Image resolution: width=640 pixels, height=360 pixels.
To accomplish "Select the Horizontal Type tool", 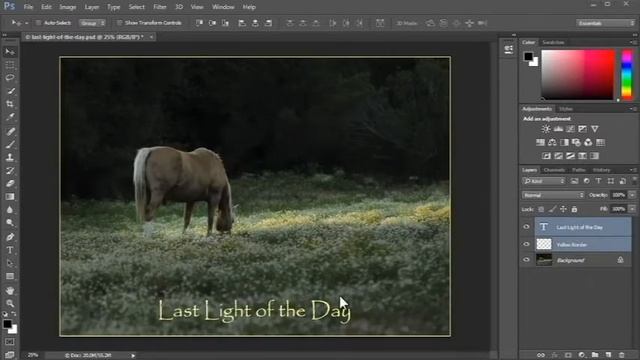I will click(x=10, y=250).
